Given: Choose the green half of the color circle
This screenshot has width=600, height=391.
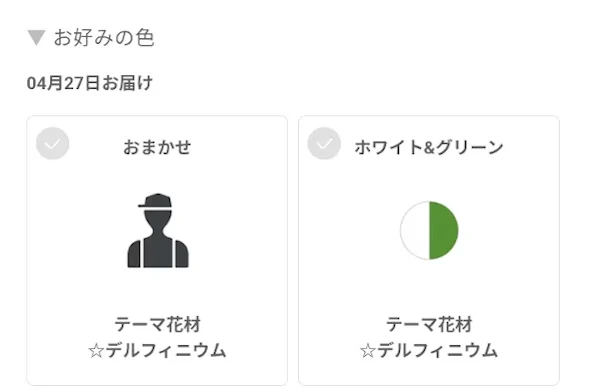Looking at the screenshot, I should click(x=444, y=230).
